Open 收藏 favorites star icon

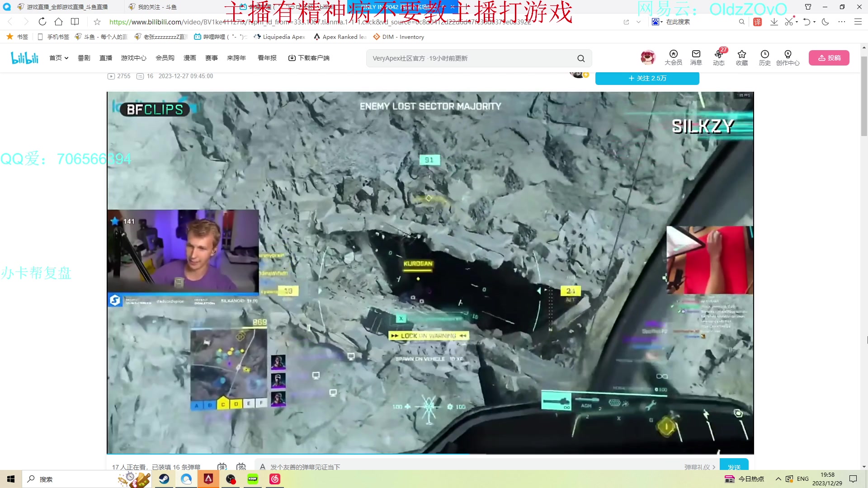click(x=742, y=58)
